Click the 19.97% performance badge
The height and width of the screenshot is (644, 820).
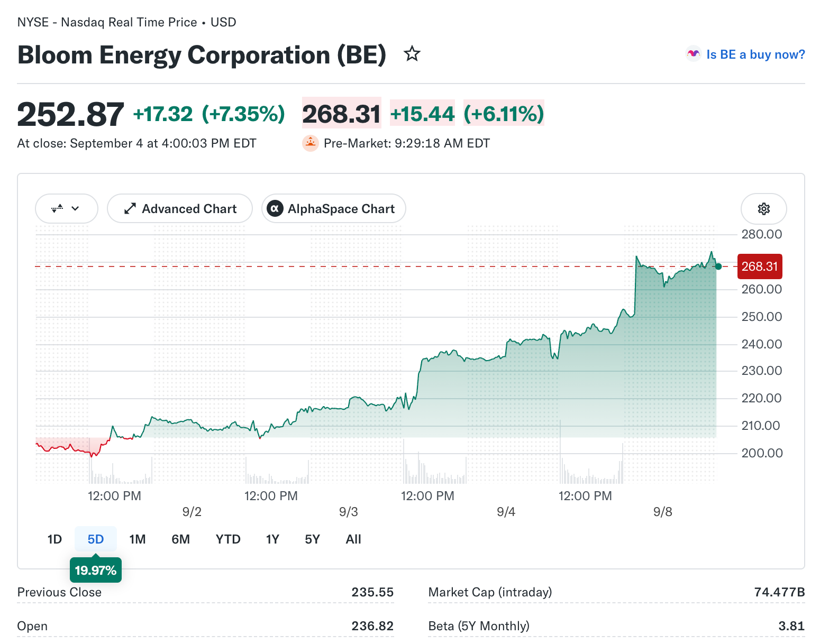(96, 570)
